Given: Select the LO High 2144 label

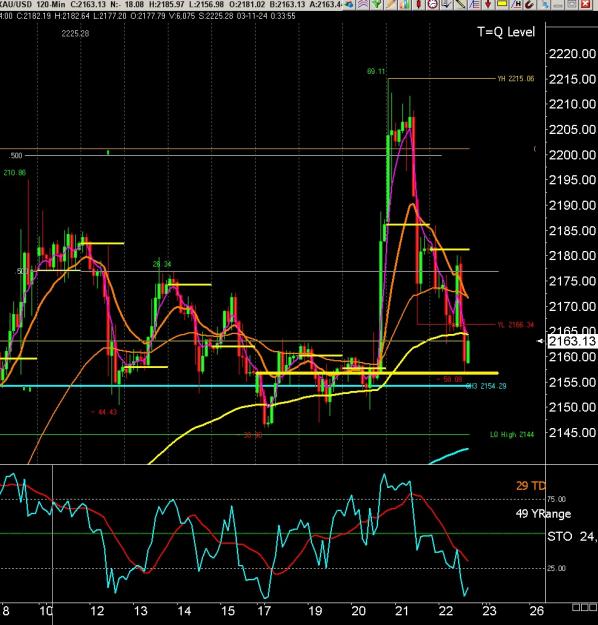Looking at the screenshot, I should pos(512,434).
